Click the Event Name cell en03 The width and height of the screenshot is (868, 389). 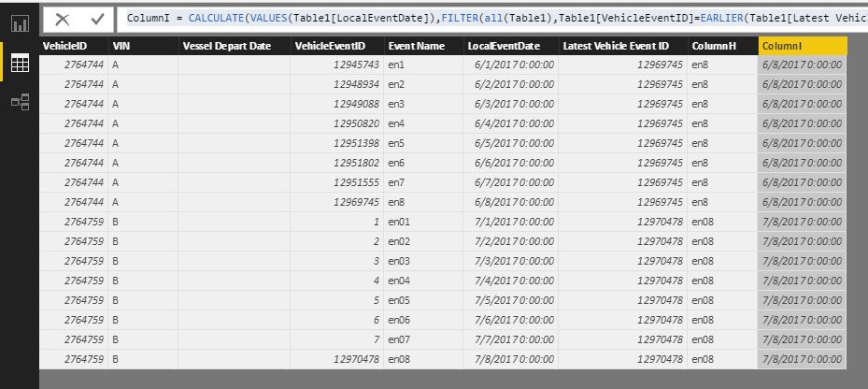[x=423, y=261]
